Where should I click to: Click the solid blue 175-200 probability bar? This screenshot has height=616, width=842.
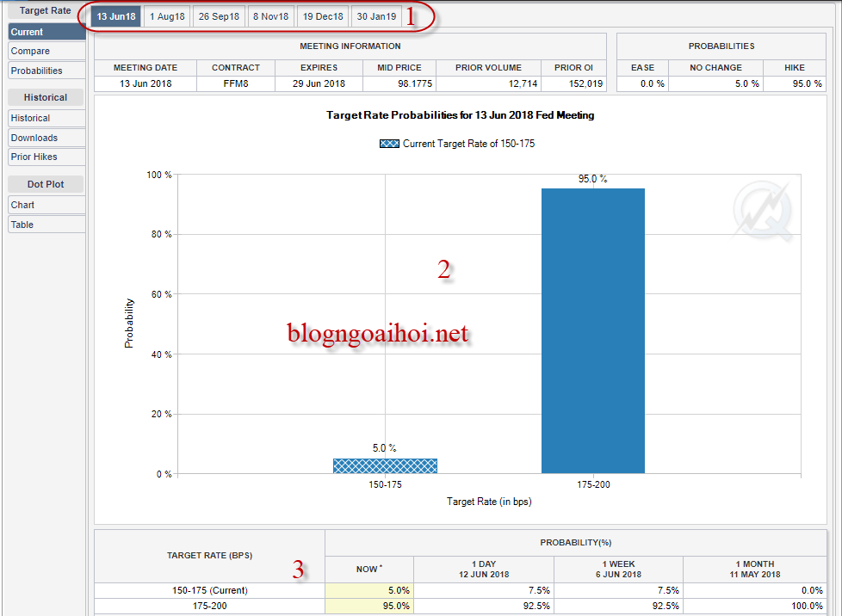592,331
